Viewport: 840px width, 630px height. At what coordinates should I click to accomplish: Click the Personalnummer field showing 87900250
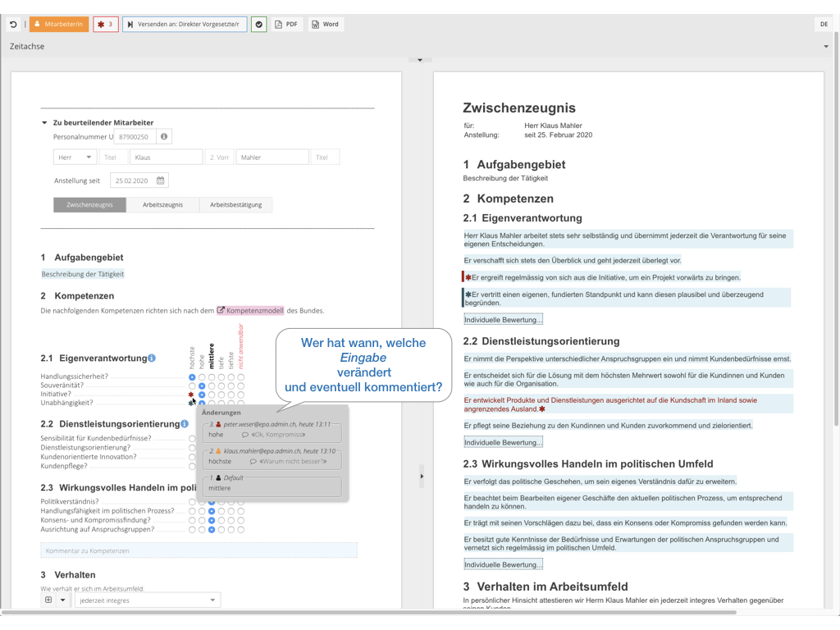point(135,137)
